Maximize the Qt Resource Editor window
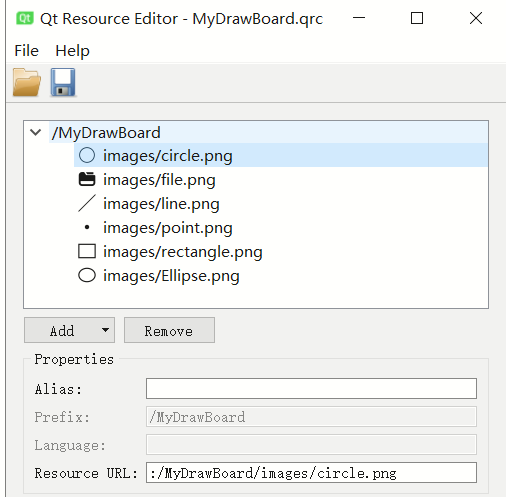 coord(417,18)
